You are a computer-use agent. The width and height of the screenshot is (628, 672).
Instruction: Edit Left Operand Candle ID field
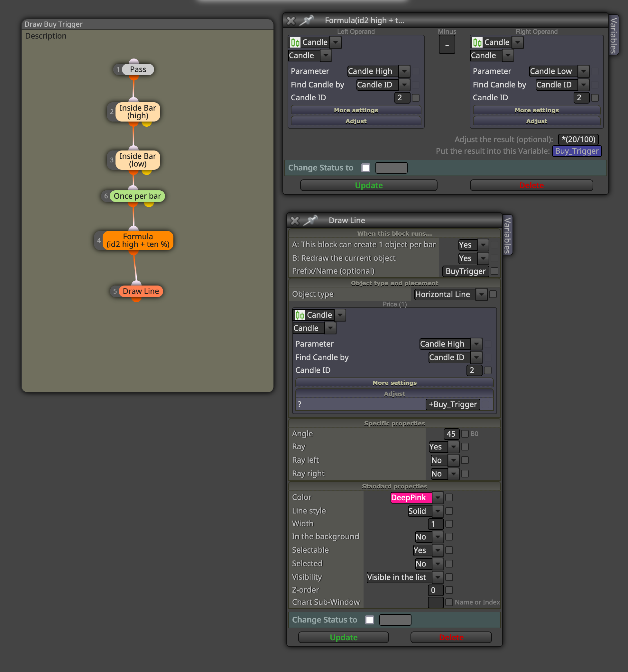(402, 98)
